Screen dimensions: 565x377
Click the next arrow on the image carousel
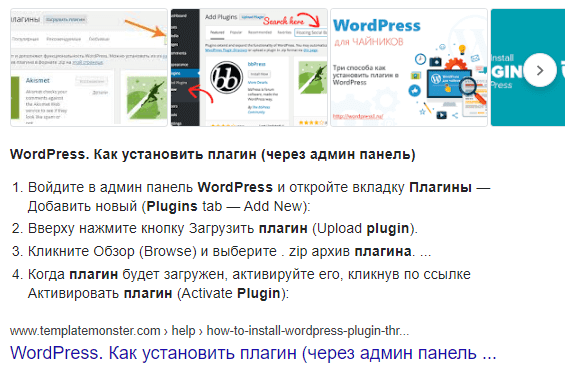539,70
